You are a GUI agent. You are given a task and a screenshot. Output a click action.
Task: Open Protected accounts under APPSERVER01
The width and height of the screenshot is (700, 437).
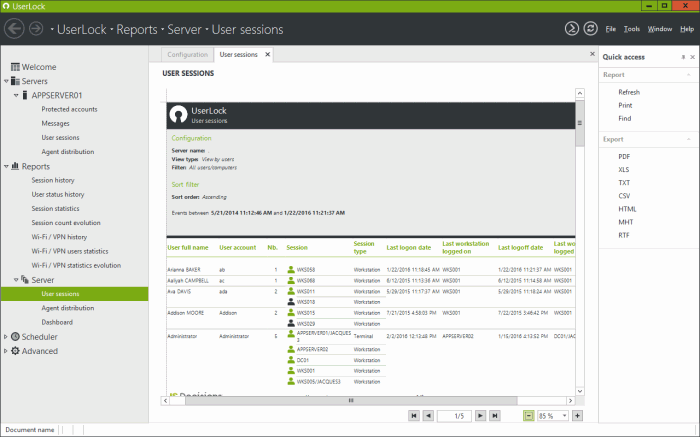pos(69,109)
